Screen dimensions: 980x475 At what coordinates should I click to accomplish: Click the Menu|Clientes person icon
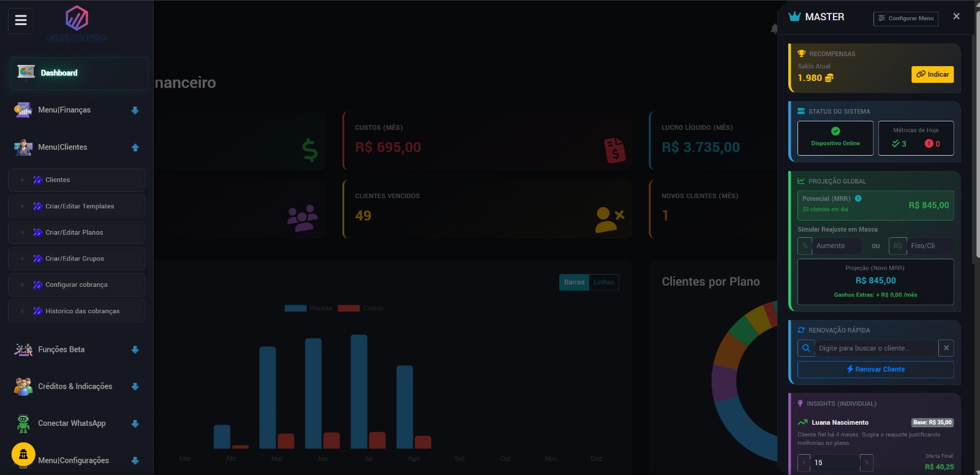(x=23, y=147)
